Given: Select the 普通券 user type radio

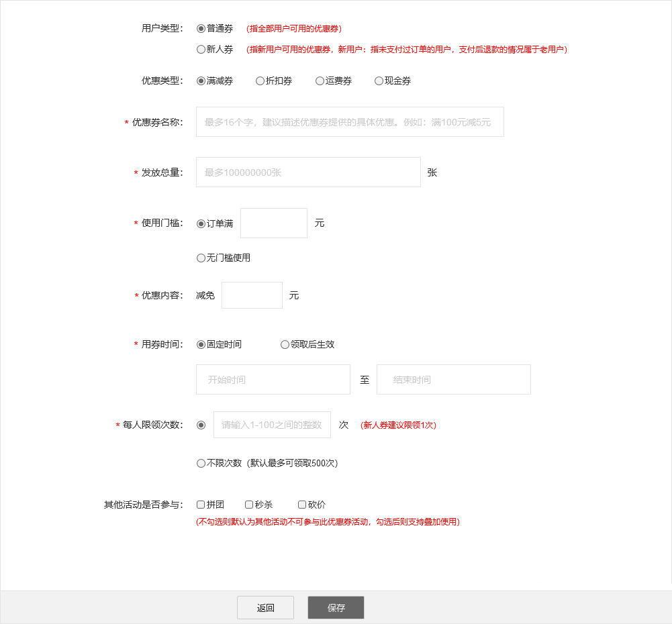Looking at the screenshot, I should pos(201,29).
